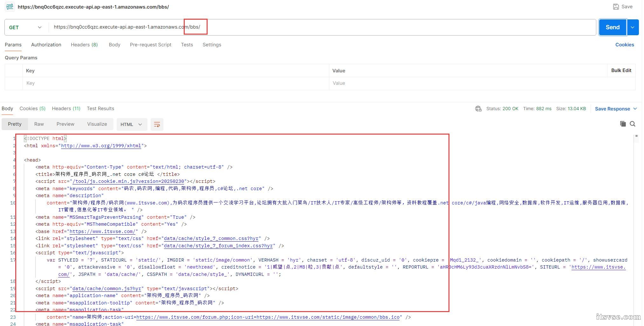Open the bbs.ico icon-uri link
Image resolution: width=644 pixels, height=326 pixels.
click(328, 317)
